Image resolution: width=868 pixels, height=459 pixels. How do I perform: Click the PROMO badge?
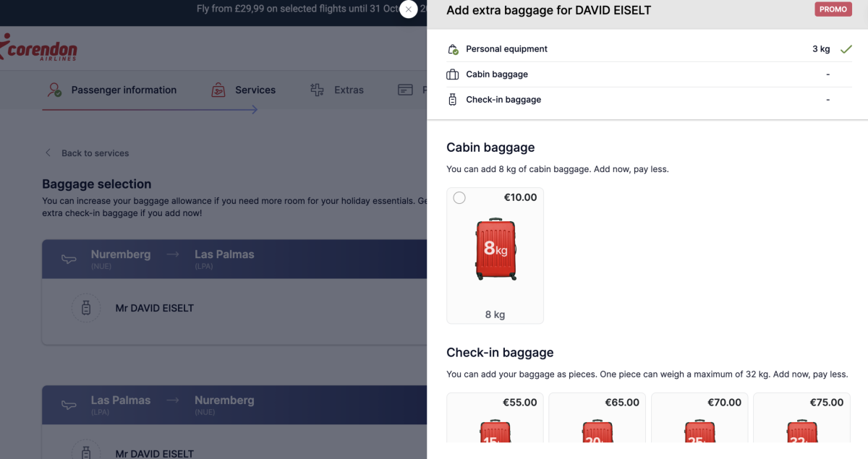tap(833, 9)
